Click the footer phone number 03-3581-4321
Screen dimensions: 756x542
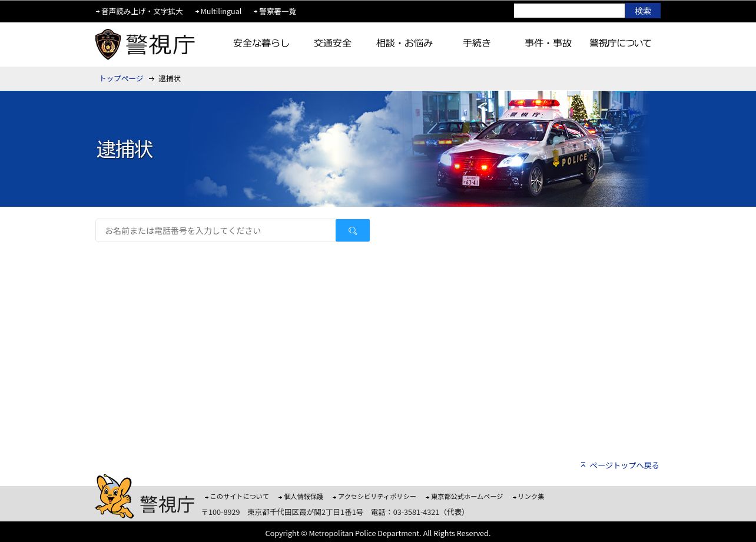click(x=416, y=513)
